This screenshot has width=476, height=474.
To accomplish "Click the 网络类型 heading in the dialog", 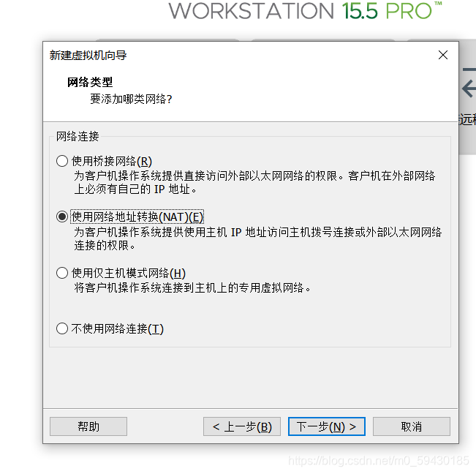I will pos(90,82).
